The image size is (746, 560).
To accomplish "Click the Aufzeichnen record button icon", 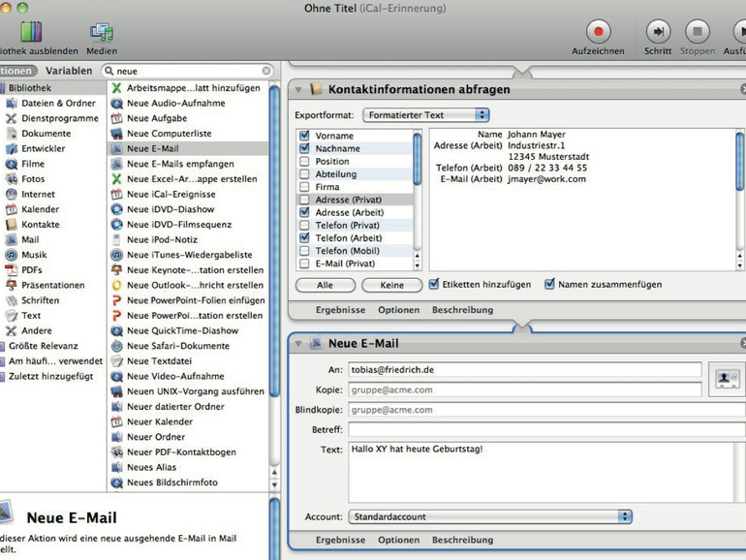I will (598, 31).
